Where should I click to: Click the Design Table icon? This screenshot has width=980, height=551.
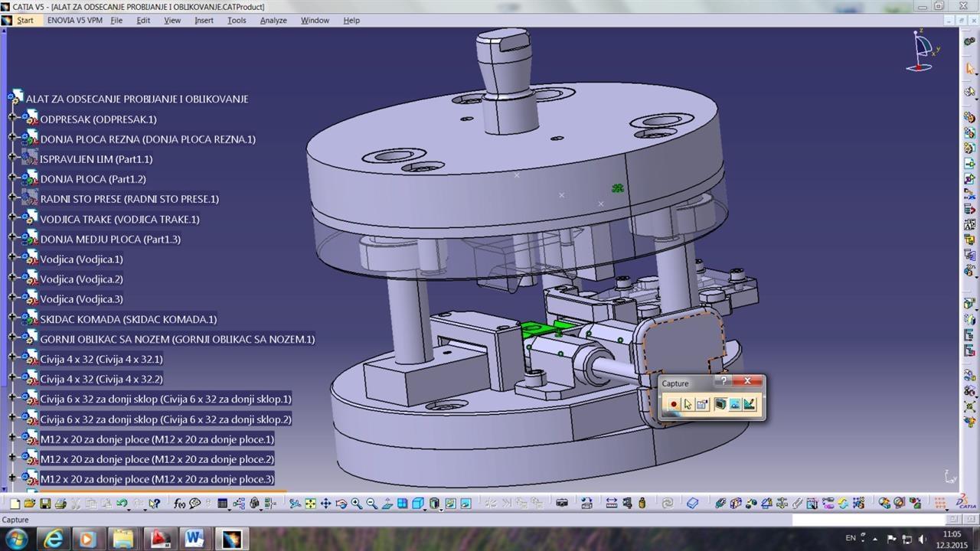coord(222,504)
